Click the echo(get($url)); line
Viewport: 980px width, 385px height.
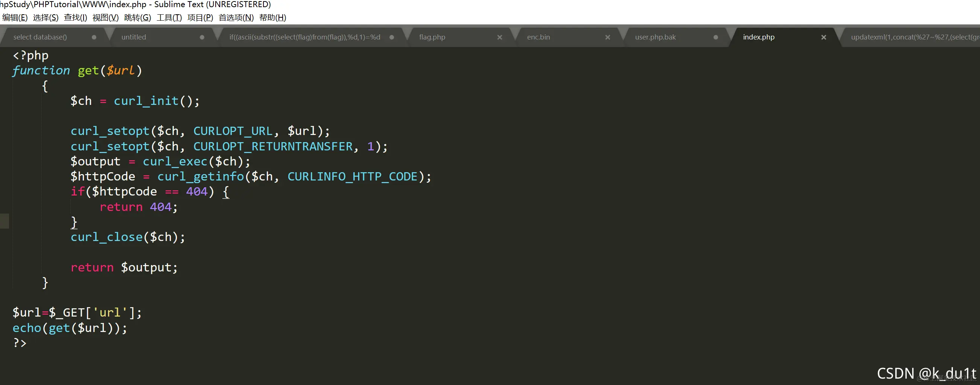(70, 328)
